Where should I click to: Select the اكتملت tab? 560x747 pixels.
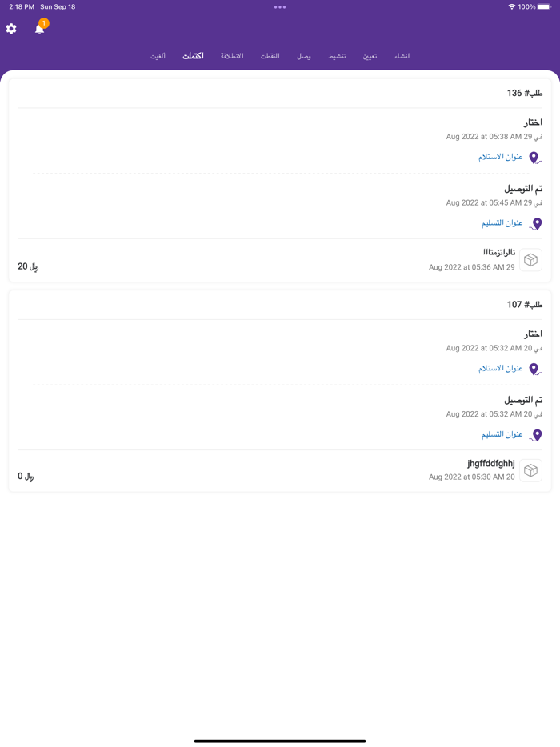click(193, 56)
